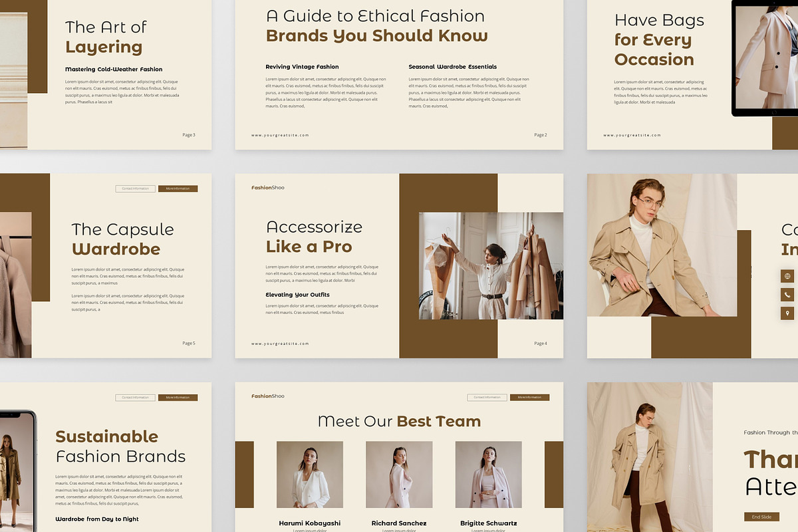Click 'Accessorize Like a Pro' title

[x=314, y=237]
